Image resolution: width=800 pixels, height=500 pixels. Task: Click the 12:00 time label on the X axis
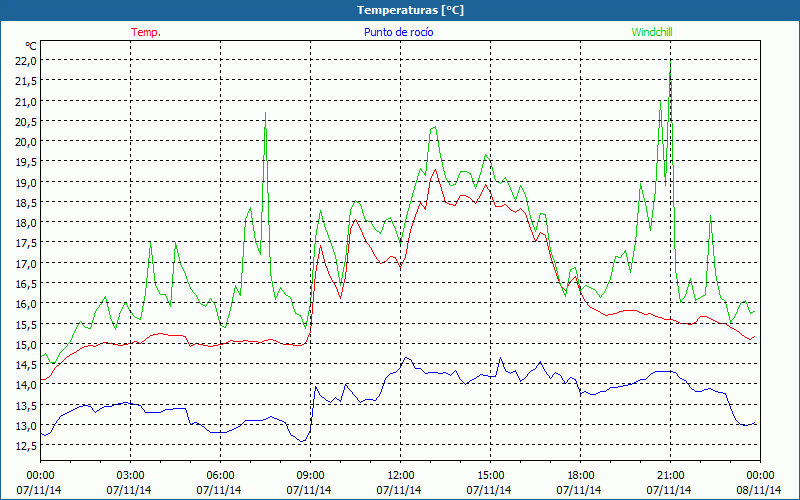point(401,476)
